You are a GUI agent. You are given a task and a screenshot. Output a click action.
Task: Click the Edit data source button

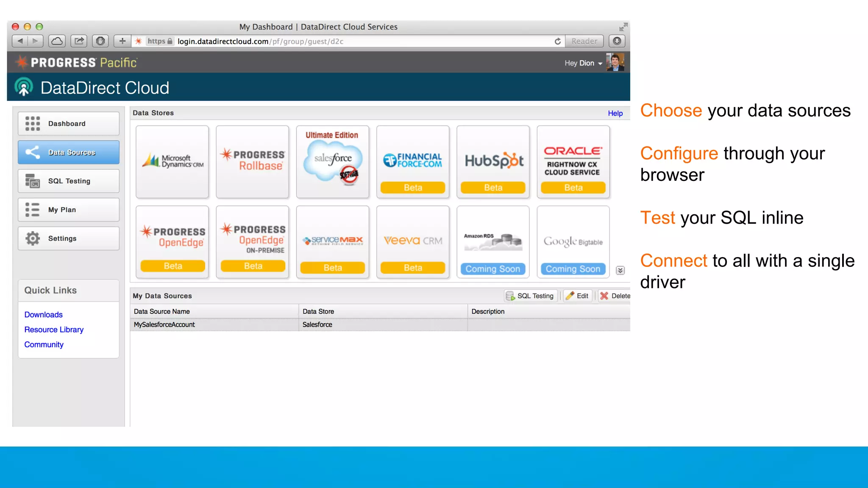click(x=578, y=296)
